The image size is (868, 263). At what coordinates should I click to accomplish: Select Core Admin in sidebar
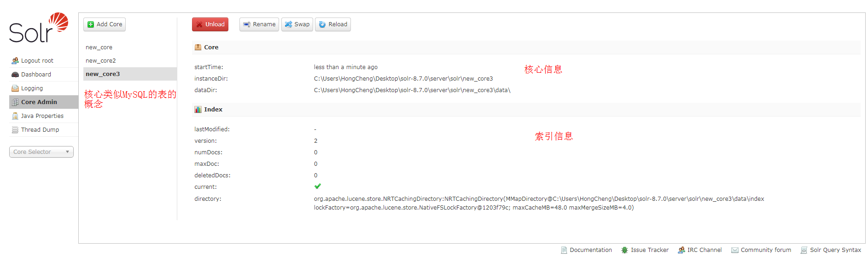pos(44,102)
